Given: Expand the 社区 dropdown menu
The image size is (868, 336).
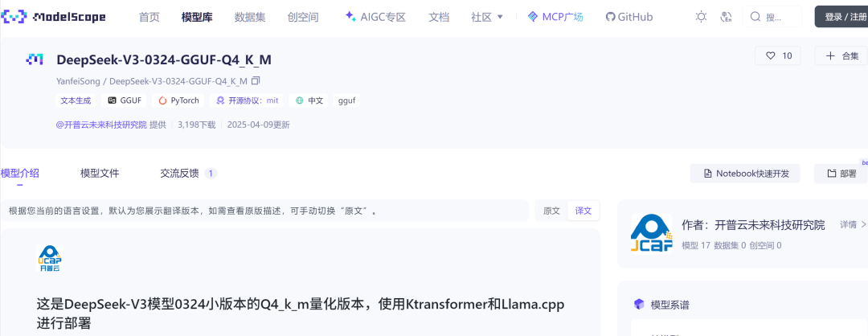Looking at the screenshot, I should (487, 17).
